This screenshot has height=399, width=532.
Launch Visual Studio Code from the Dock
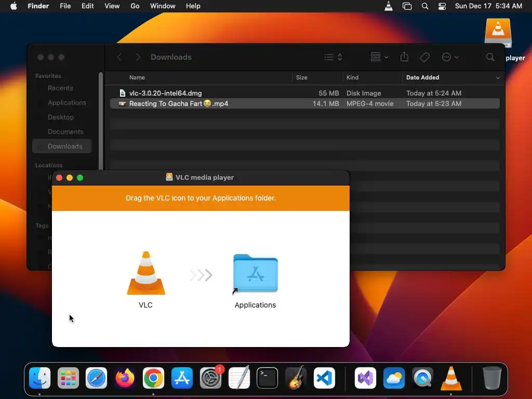tap(324, 378)
